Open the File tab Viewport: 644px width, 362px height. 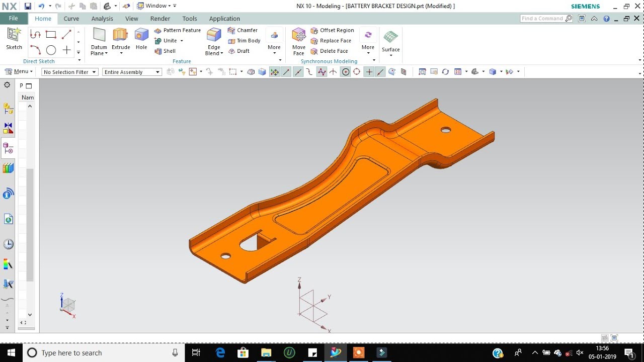pyautogui.click(x=14, y=19)
